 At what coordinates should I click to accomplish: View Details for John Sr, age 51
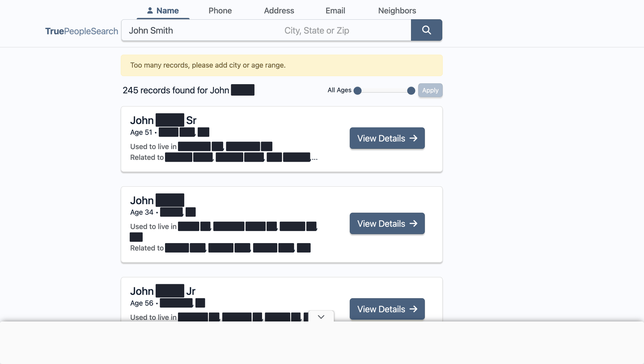point(387,138)
